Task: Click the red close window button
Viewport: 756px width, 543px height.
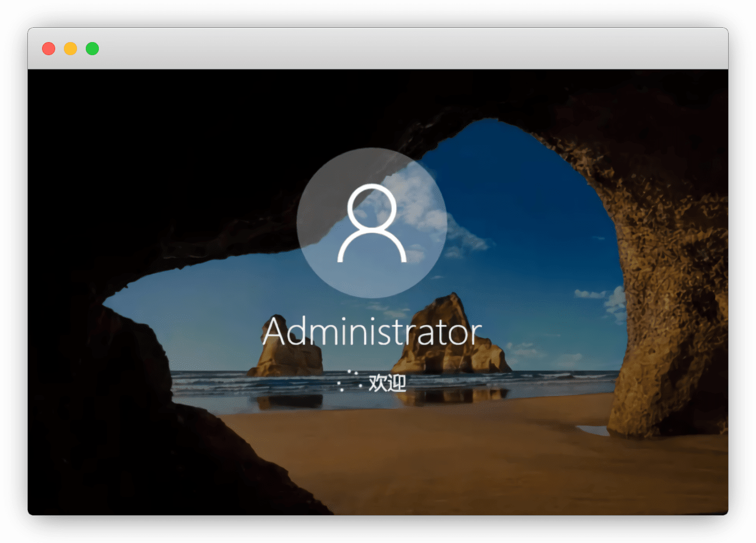Action: (49, 49)
